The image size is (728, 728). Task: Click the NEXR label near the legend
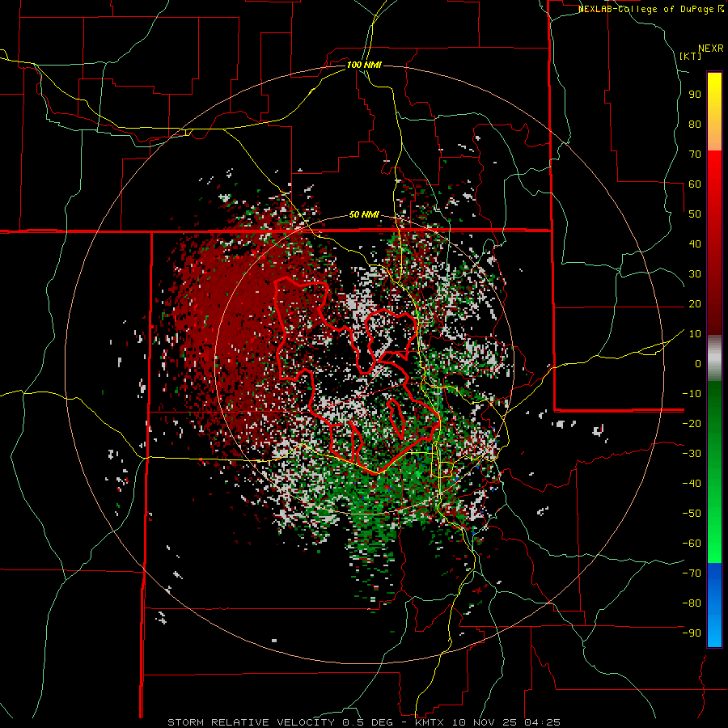(711, 49)
